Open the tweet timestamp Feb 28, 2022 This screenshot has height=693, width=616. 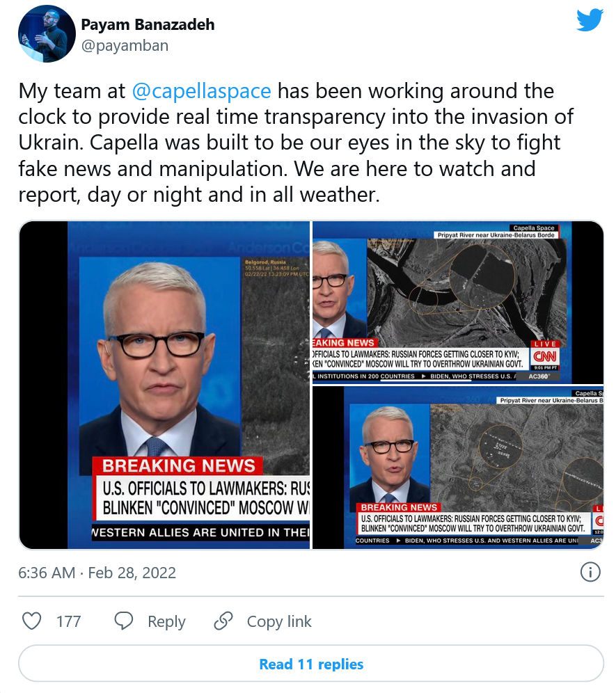tap(97, 573)
